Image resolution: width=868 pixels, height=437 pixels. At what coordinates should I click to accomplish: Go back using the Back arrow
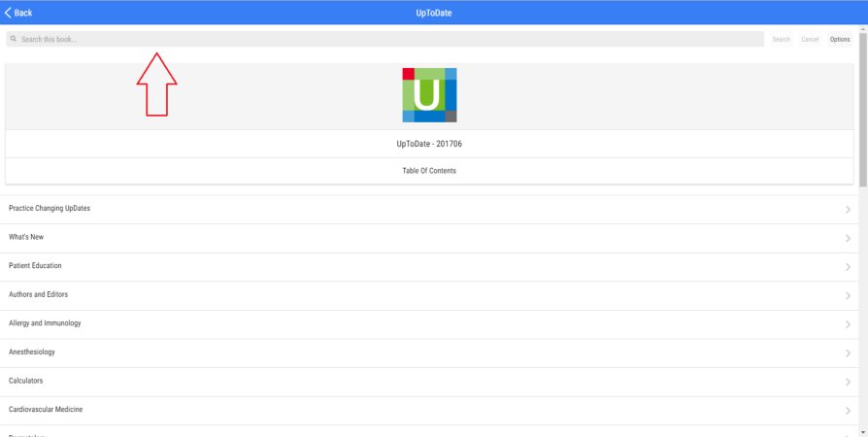(17, 13)
